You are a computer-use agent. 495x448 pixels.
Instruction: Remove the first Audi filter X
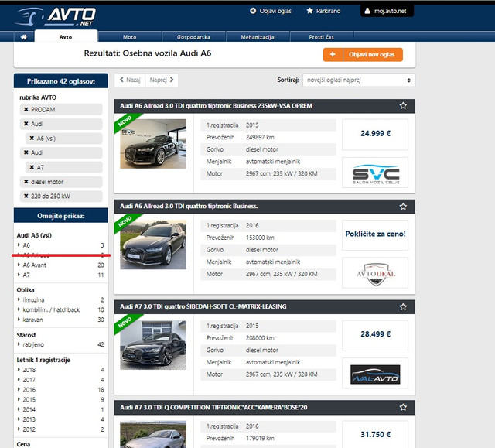[x=26, y=124]
